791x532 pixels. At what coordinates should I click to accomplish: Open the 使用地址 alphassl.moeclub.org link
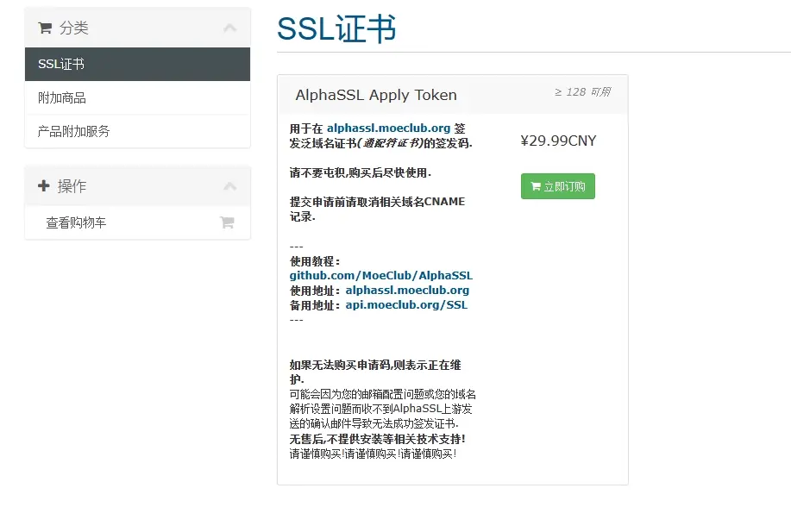coord(407,290)
